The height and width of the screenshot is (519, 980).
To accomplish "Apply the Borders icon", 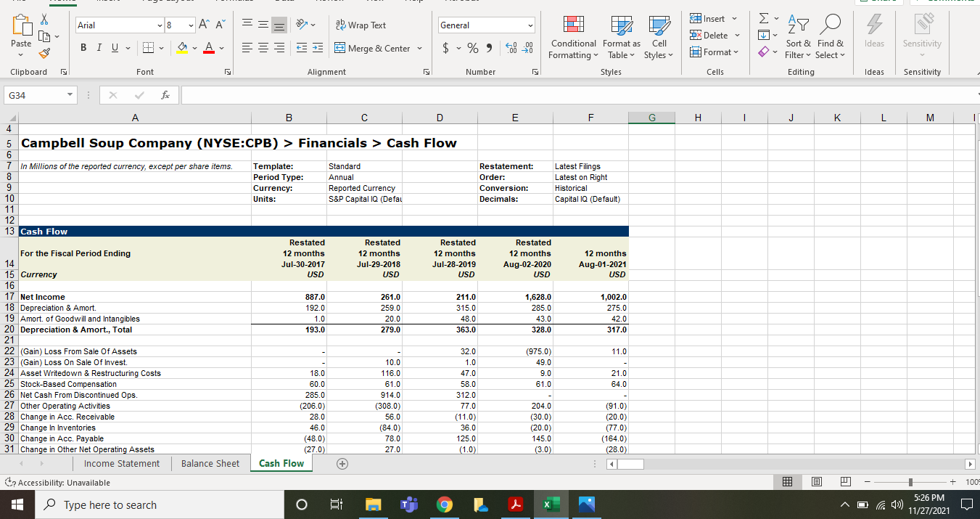I will click(147, 49).
